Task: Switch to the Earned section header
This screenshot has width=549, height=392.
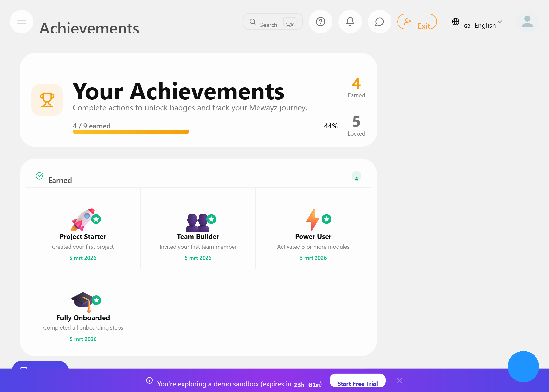Action: (60, 180)
